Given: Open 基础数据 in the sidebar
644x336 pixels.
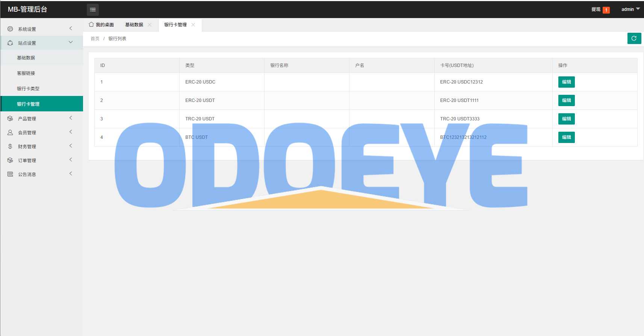Looking at the screenshot, I should [42, 58].
